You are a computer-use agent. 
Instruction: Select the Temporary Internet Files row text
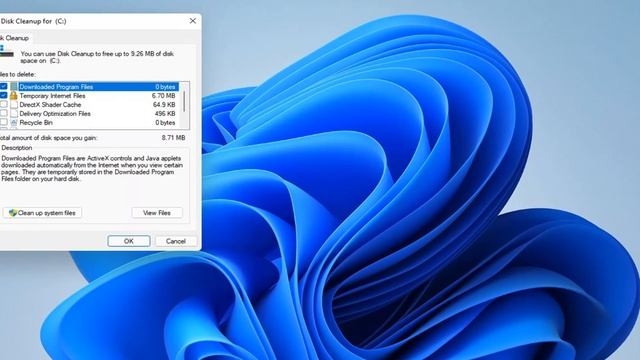click(x=52, y=96)
